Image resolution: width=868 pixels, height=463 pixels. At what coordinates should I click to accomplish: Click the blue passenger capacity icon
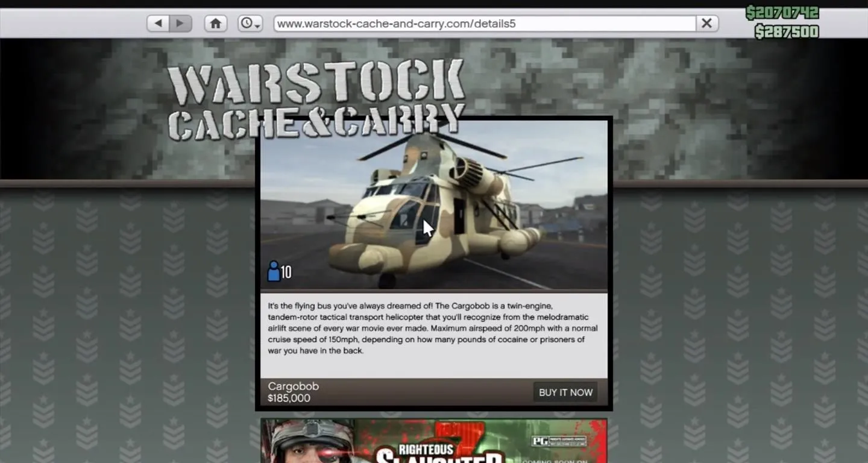click(x=273, y=271)
